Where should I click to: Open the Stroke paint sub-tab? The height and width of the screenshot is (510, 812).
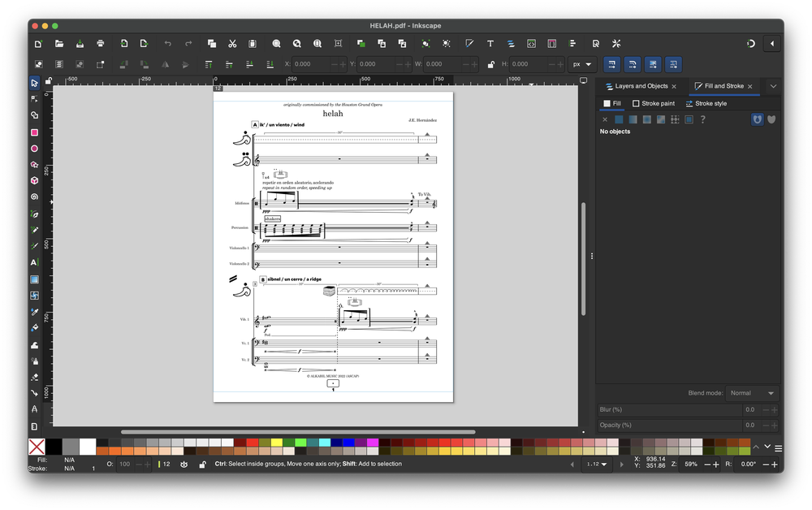654,104
